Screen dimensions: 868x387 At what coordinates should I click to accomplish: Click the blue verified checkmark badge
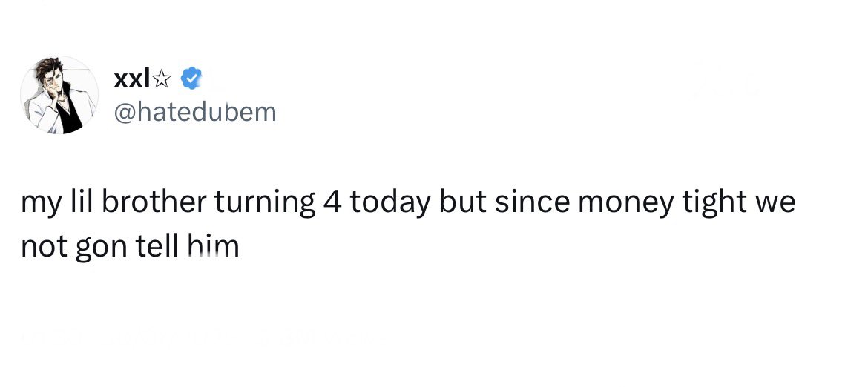[191, 79]
